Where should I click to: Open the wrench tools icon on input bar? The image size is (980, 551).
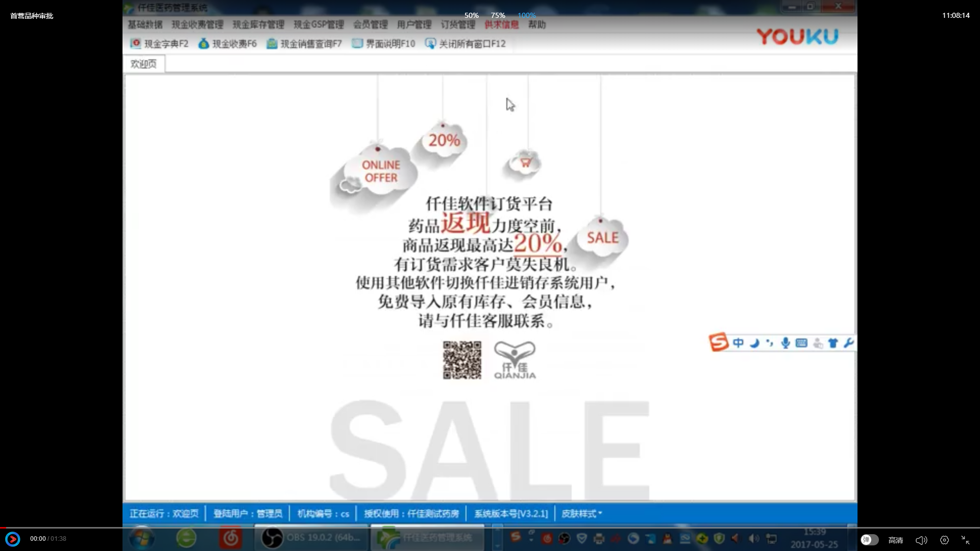pyautogui.click(x=848, y=343)
